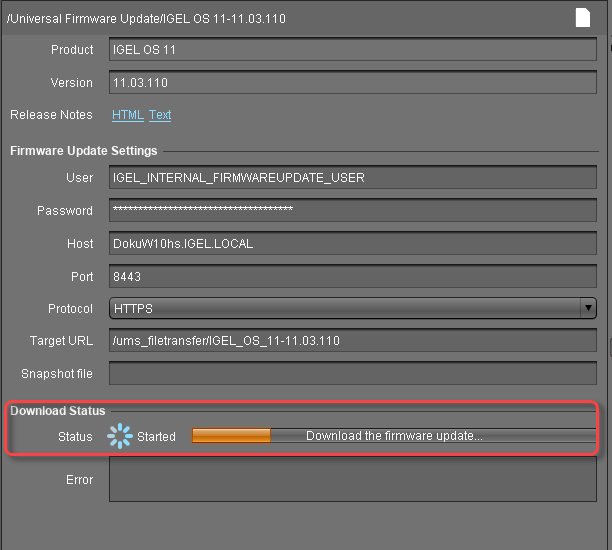
Task: Click the Started status text
Action: [x=156, y=437]
